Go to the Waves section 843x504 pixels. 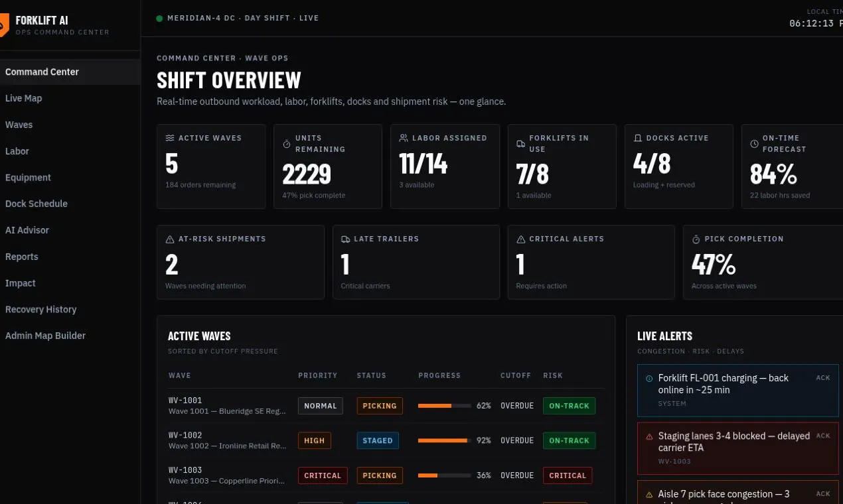[70, 125]
